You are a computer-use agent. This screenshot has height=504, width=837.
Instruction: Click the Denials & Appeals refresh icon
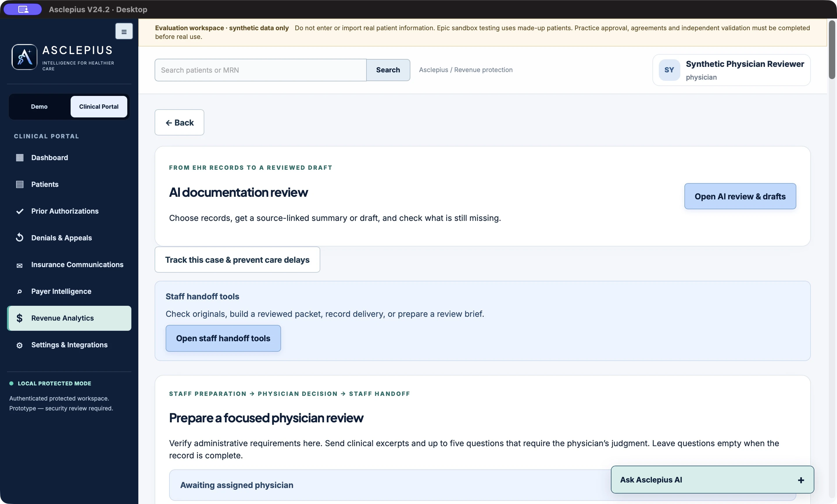[20, 238]
